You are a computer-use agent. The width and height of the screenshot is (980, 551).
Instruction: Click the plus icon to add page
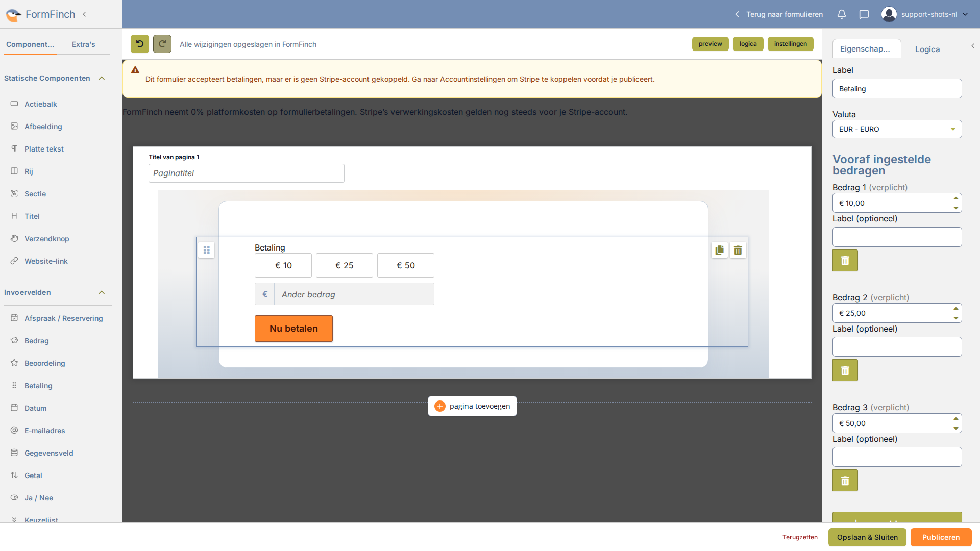pos(440,406)
